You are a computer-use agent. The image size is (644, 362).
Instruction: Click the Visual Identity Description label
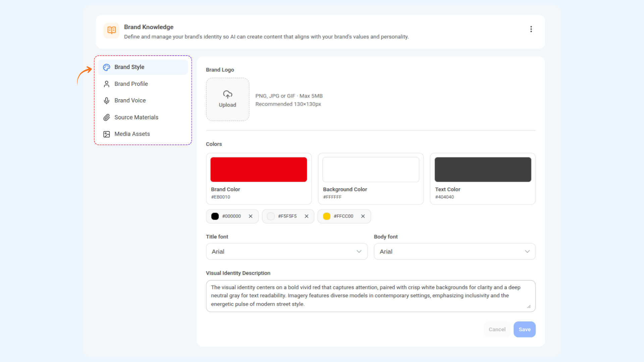tap(238, 273)
